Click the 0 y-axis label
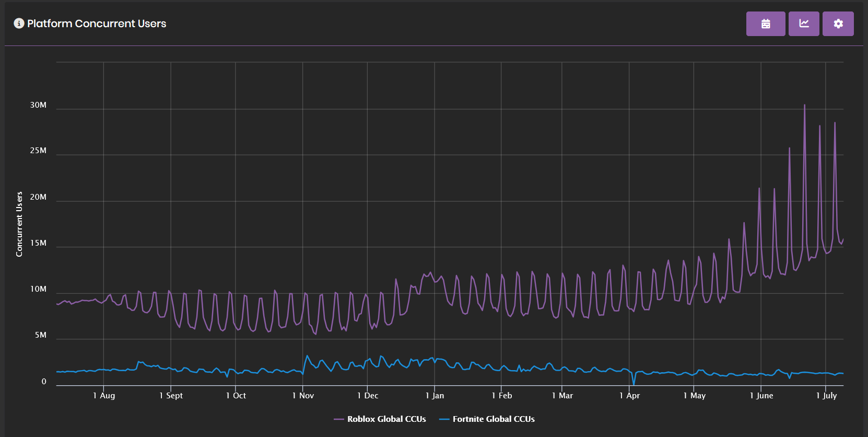Image resolution: width=868 pixels, height=437 pixels. pos(44,382)
